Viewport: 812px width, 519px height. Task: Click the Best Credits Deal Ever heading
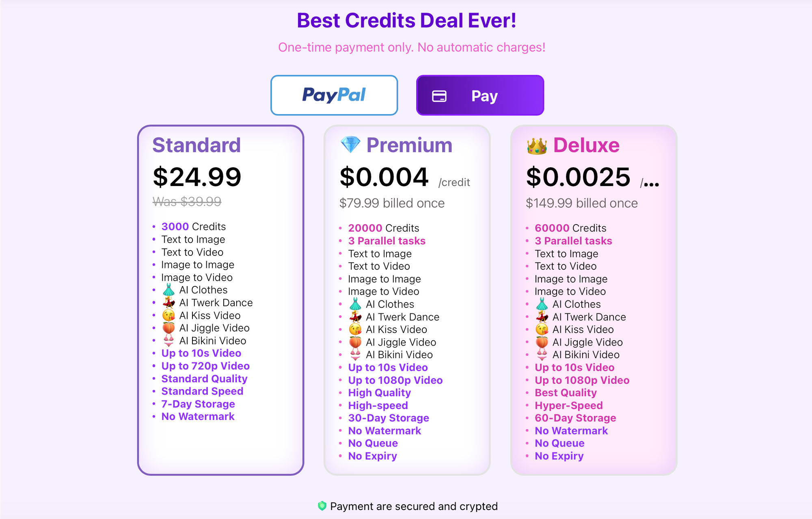(x=406, y=20)
